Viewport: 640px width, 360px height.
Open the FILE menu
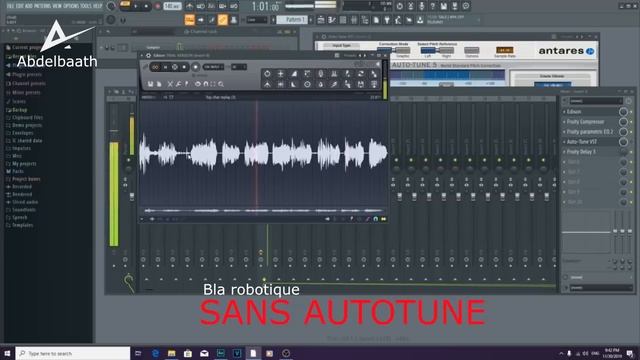(x=10, y=6)
